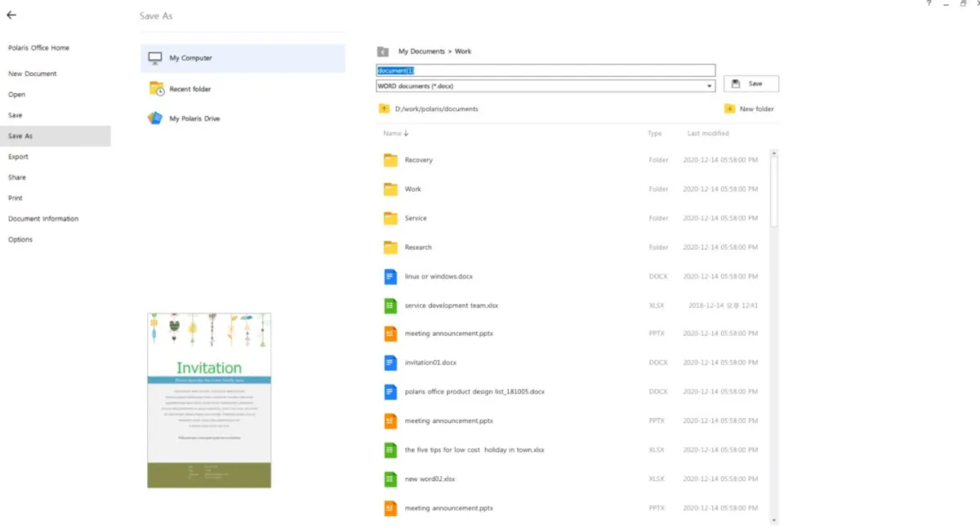Viewport: 980px width, 530px height.
Task: Click the Invitation document preview thumbnail
Action: coord(208,399)
